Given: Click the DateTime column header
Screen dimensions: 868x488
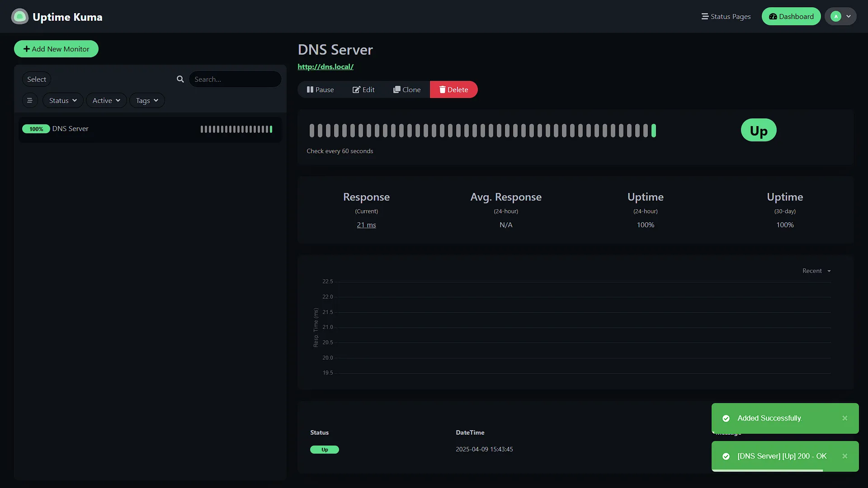Looking at the screenshot, I should 470,433.
